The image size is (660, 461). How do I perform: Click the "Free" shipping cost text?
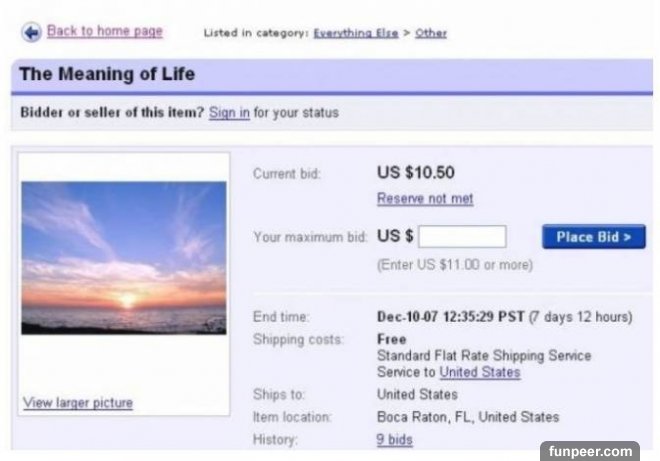391,339
